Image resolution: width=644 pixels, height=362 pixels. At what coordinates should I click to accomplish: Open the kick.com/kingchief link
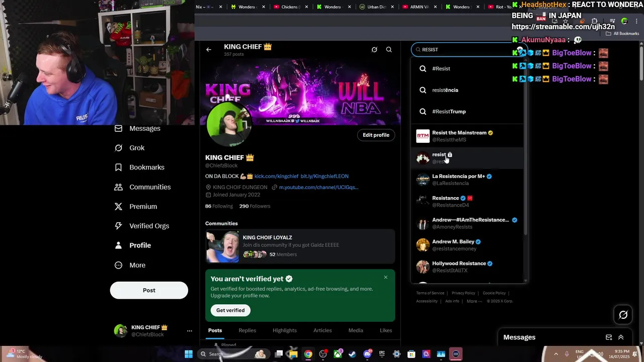276,176
